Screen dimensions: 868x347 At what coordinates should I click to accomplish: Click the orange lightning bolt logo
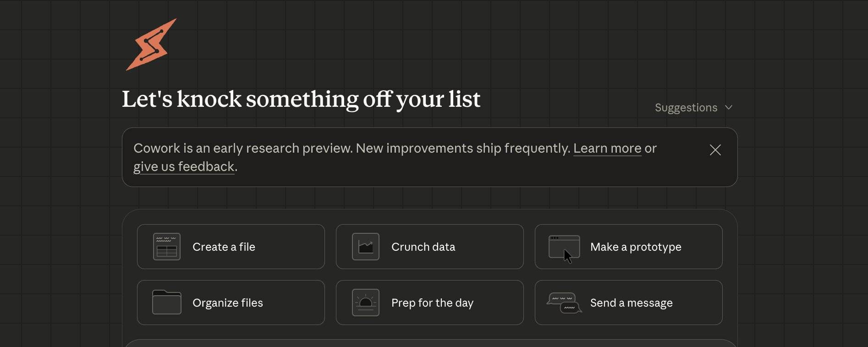[151, 44]
